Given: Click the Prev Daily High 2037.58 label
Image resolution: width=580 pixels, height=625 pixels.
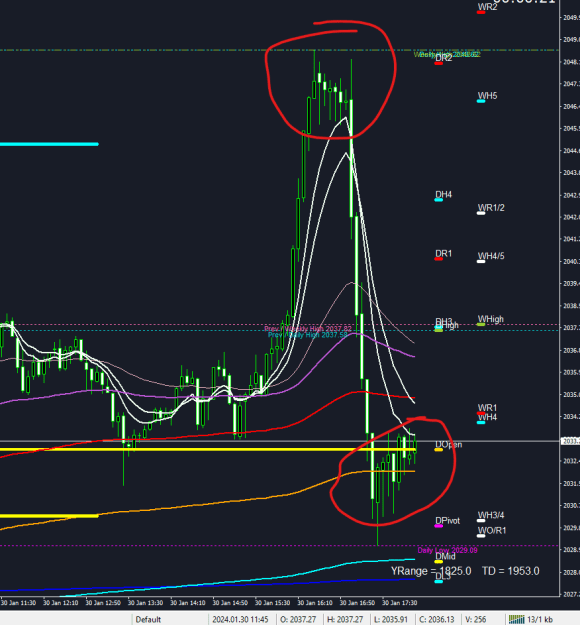Looking at the screenshot, I should tap(307, 335).
